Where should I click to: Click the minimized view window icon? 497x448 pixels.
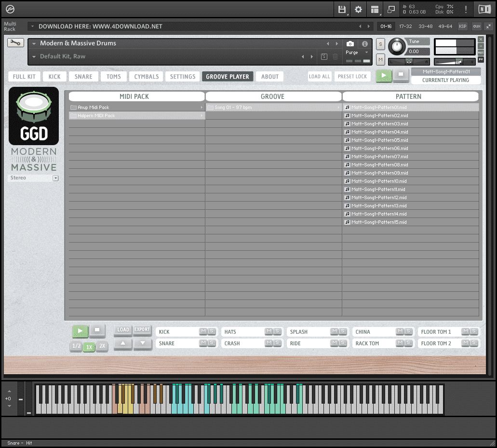[x=391, y=10]
